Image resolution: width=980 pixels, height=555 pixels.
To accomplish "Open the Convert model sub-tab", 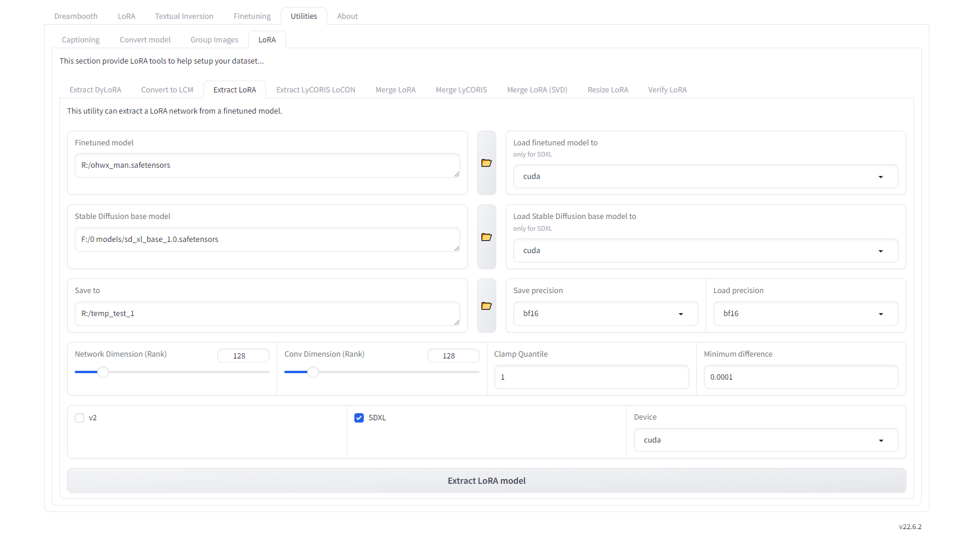I will click(145, 40).
